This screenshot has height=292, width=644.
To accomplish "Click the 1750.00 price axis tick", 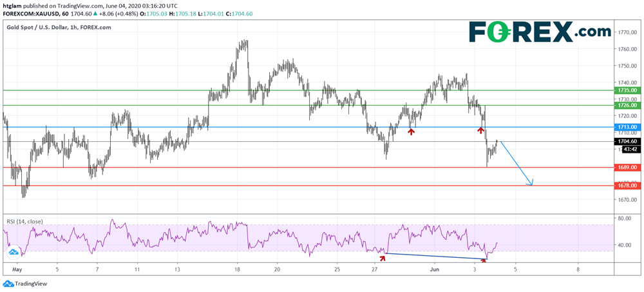I will [628, 66].
